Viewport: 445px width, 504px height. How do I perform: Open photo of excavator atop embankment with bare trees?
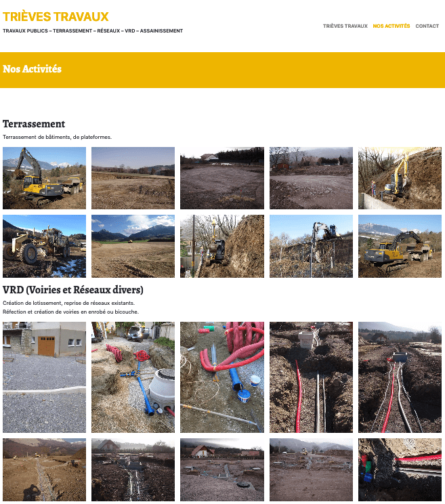click(x=311, y=246)
